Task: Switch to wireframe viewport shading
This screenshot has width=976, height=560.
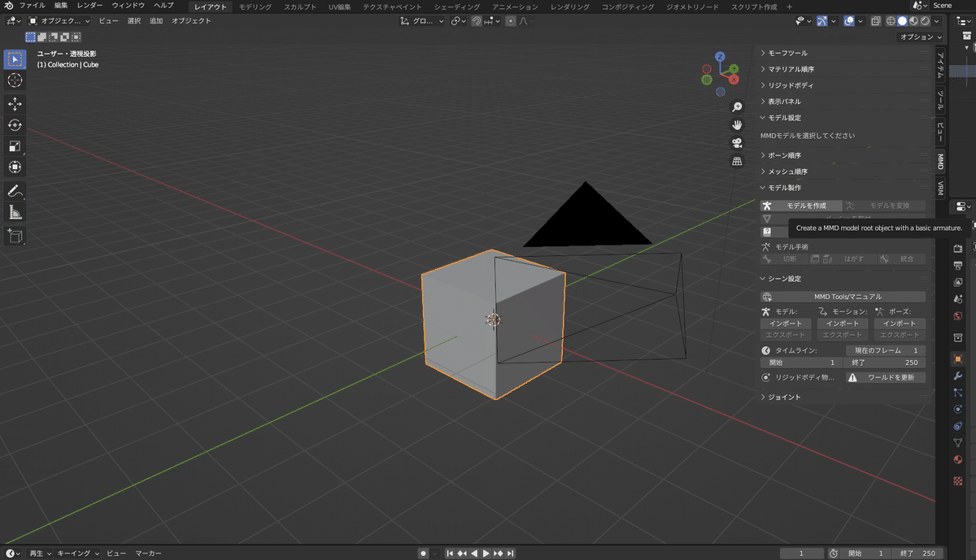Action: (891, 21)
